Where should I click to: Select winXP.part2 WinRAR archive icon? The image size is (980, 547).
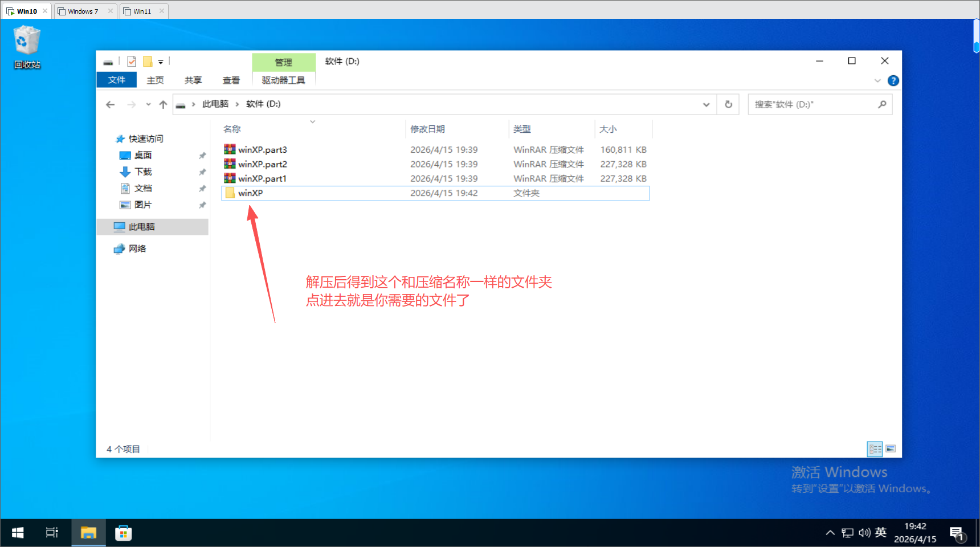pyautogui.click(x=230, y=164)
